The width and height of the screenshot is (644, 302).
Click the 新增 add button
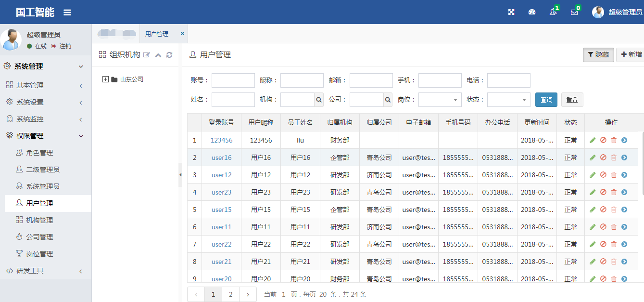pyautogui.click(x=631, y=55)
